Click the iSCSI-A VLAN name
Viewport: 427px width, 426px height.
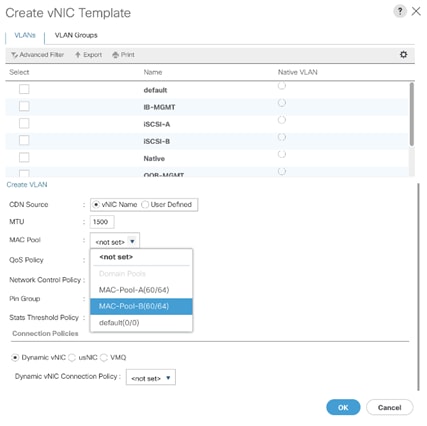tap(157, 124)
